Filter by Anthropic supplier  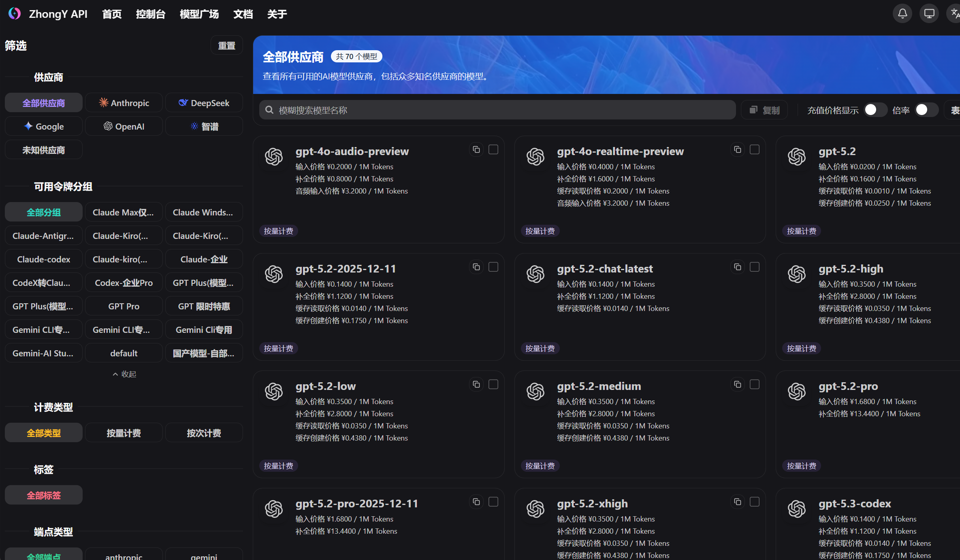tap(124, 103)
